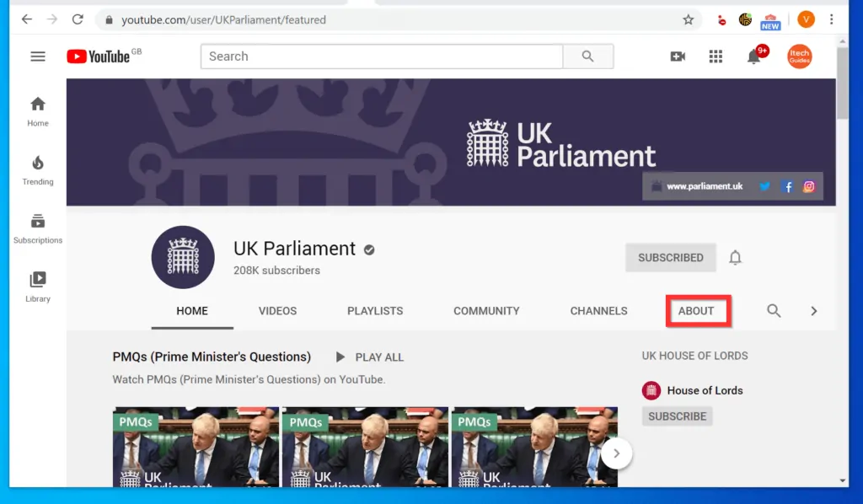
Task: Open the create video camera icon
Action: pyautogui.click(x=678, y=56)
